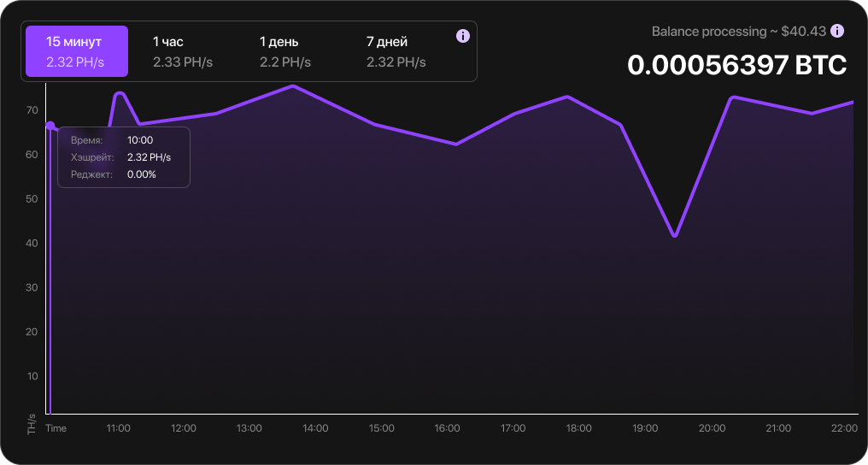Click the Time label on horizontal axis
Screen dimensions: 868x465
click(56, 428)
